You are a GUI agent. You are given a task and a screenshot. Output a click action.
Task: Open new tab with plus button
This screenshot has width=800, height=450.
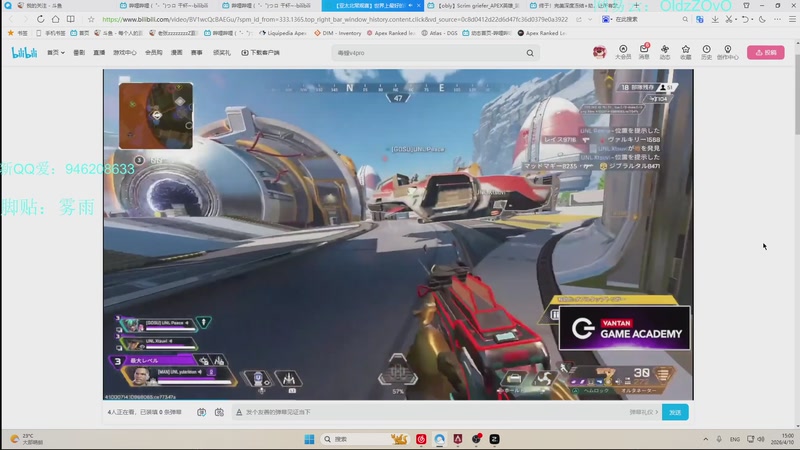[x=636, y=5]
